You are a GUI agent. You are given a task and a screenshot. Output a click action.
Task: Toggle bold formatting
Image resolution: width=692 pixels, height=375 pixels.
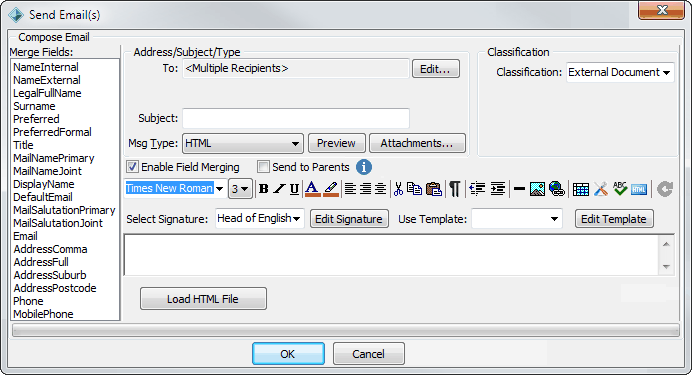pyautogui.click(x=263, y=189)
